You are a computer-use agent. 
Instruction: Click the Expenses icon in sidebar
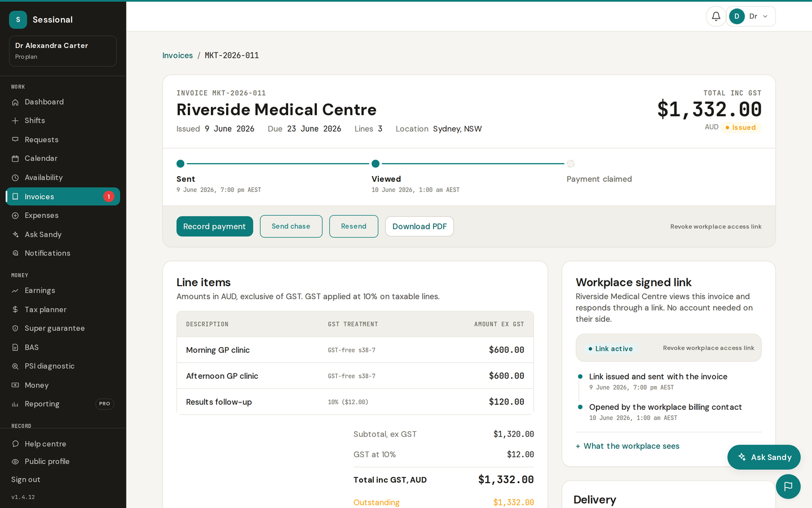(15, 216)
